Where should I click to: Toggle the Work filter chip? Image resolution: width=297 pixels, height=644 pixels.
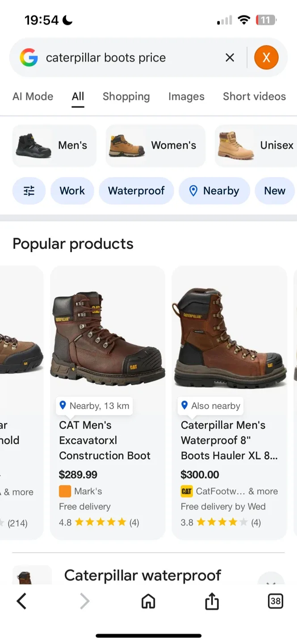[72, 191]
